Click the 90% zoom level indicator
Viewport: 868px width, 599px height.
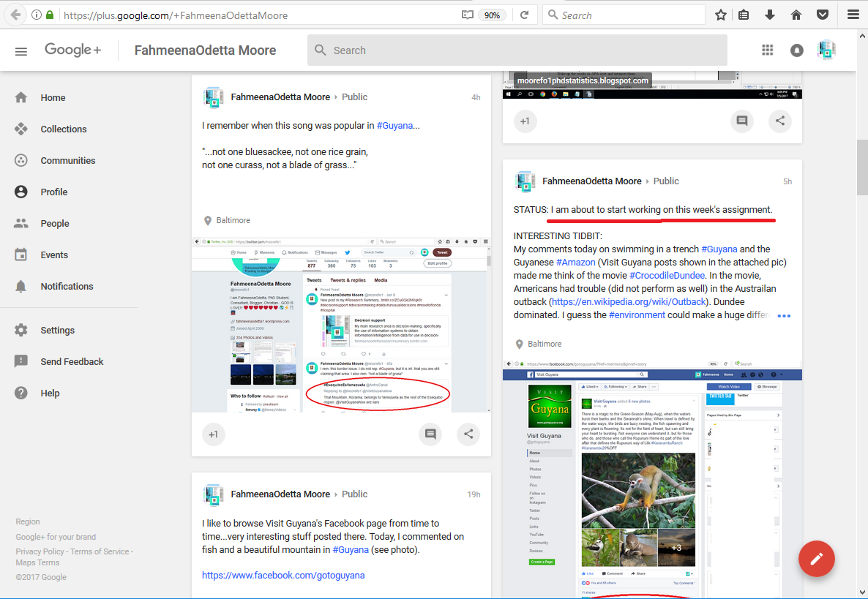(x=492, y=15)
